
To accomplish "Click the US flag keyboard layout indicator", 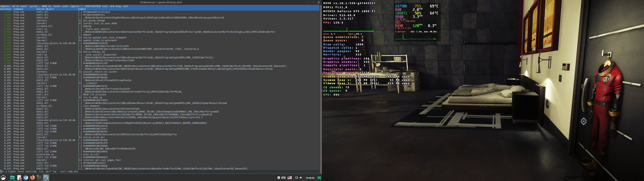I will (x=289, y=178).
